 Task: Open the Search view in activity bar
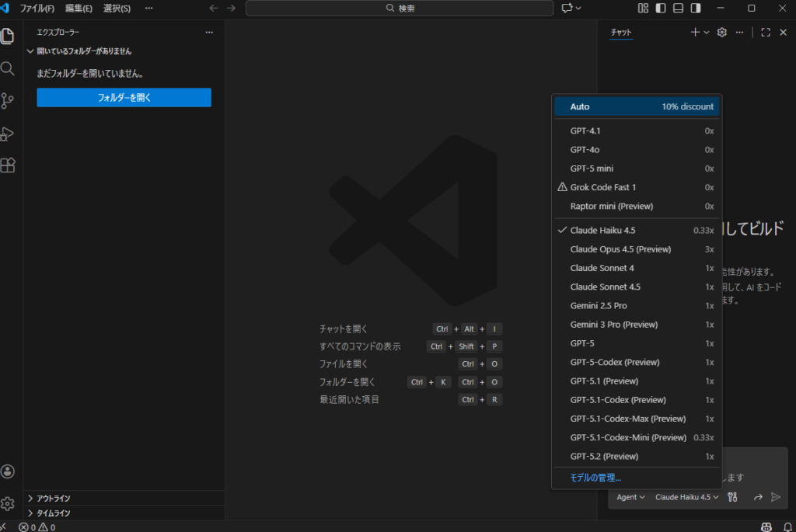8,68
